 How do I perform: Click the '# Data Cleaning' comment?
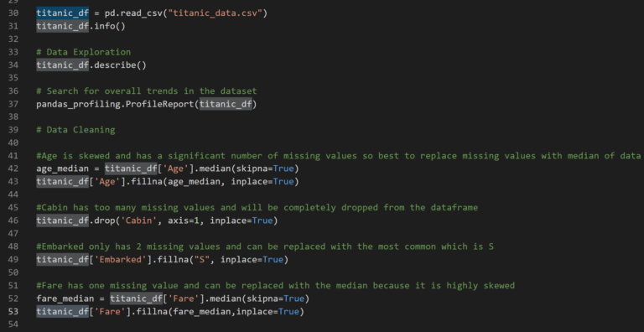(x=75, y=130)
